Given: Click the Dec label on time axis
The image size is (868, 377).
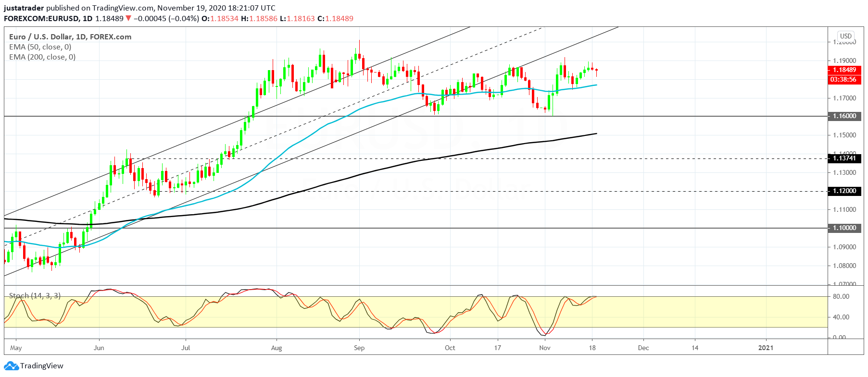Looking at the screenshot, I should pyautogui.click(x=643, y=348).
